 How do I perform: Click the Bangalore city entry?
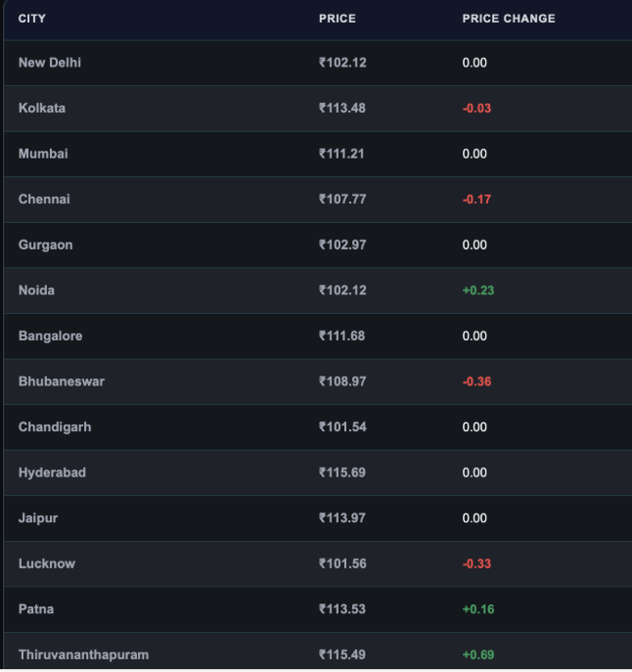point(51,336)
